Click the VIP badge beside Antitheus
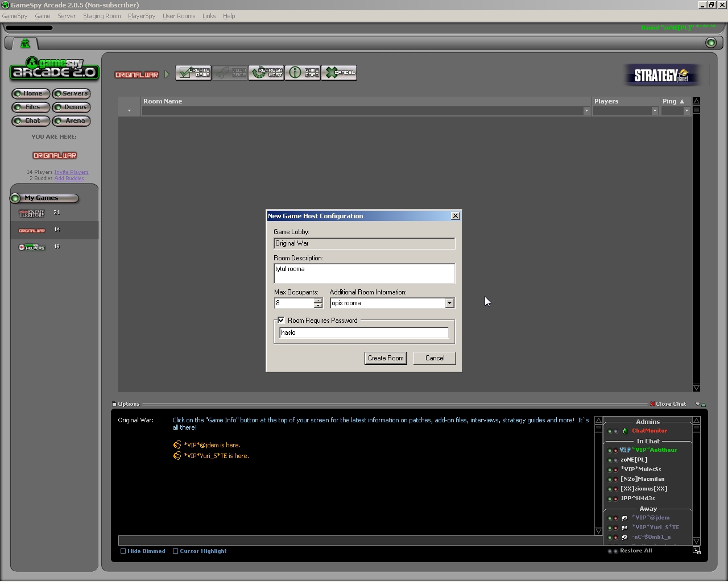 tap(625, 450)
